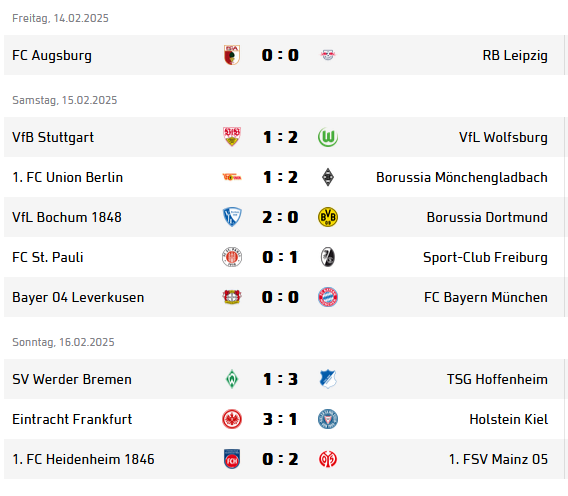568x496 pixels.
Task: Open the TSG Hoffenheim team name
Action: click(x=497, y=379)
